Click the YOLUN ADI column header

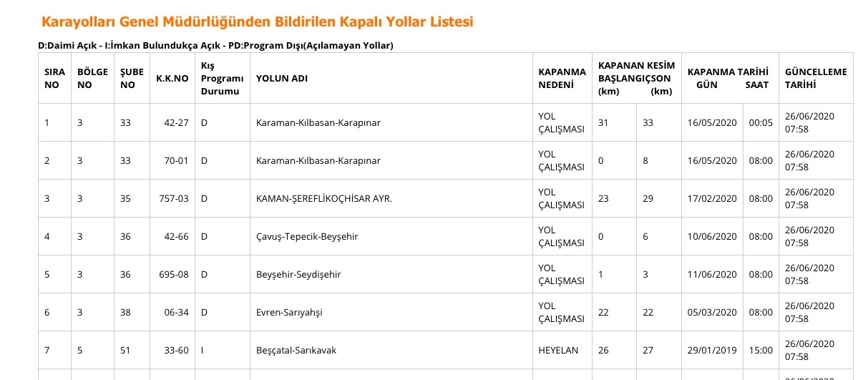coord(282,78)
